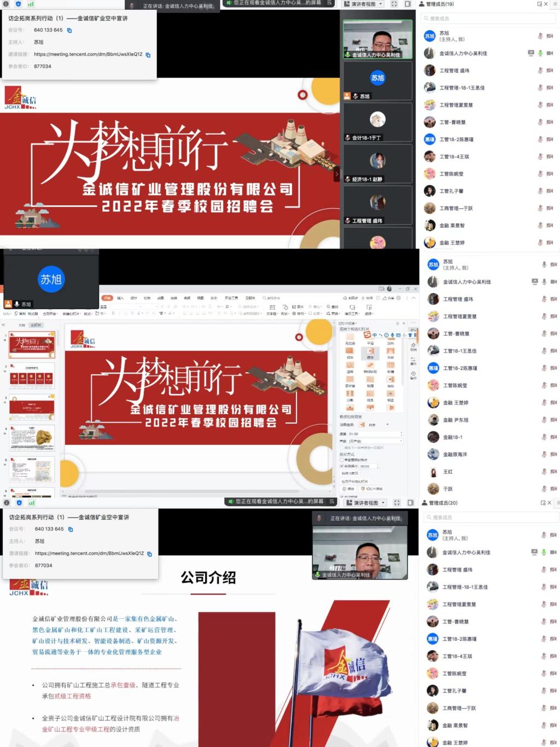Select 工管18-4王琪 row in 19-member list
This screenshot has width=560, height=747.
[x=489, y=157]
